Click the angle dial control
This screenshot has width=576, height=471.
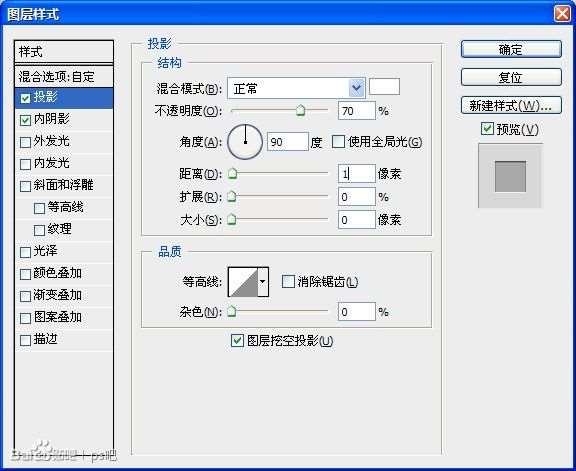pyautogui.click(x=245, y=142)
